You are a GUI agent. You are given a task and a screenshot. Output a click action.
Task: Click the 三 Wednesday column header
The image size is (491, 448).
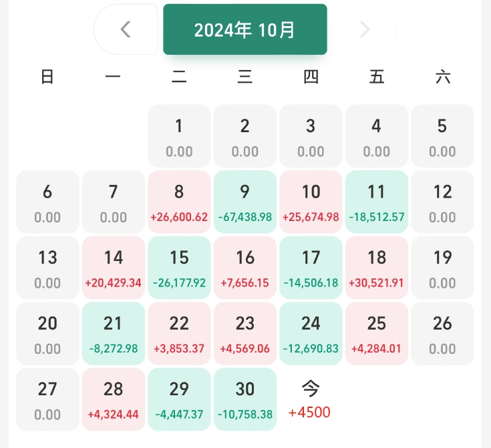coord(245,77)
